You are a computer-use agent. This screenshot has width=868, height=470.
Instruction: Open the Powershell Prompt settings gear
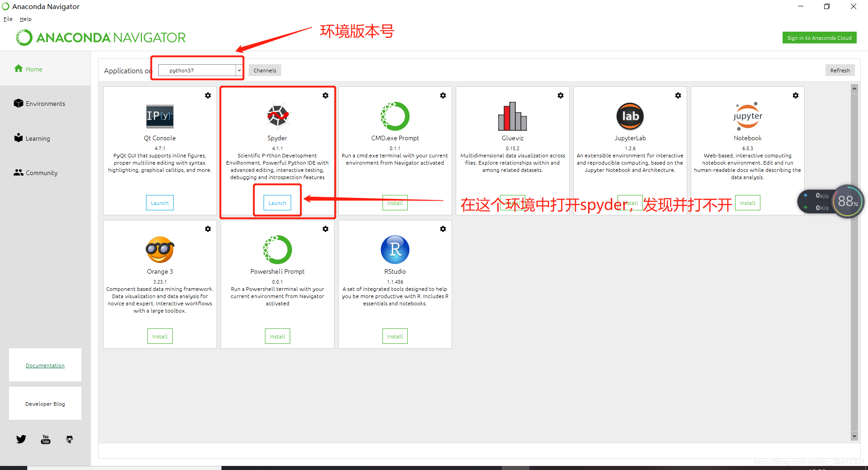325,229
